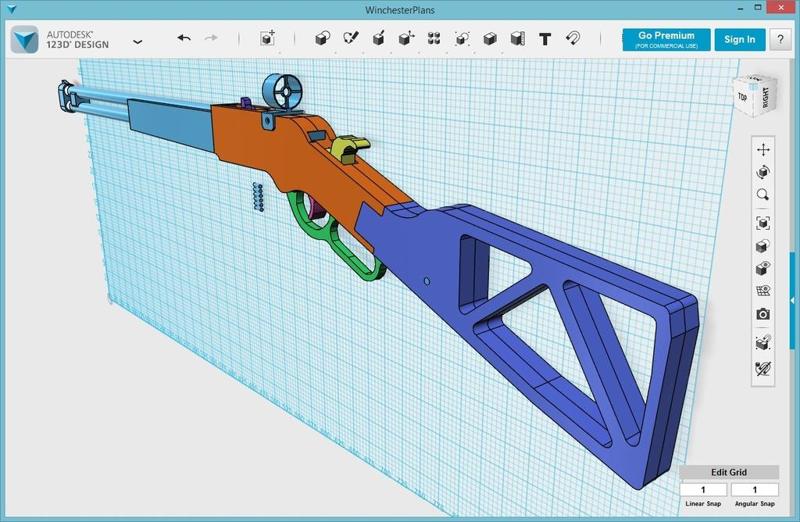Screen dimensions: 800x522
Task: Expand the collapsed side panel arrow
Action: (792, 301)
